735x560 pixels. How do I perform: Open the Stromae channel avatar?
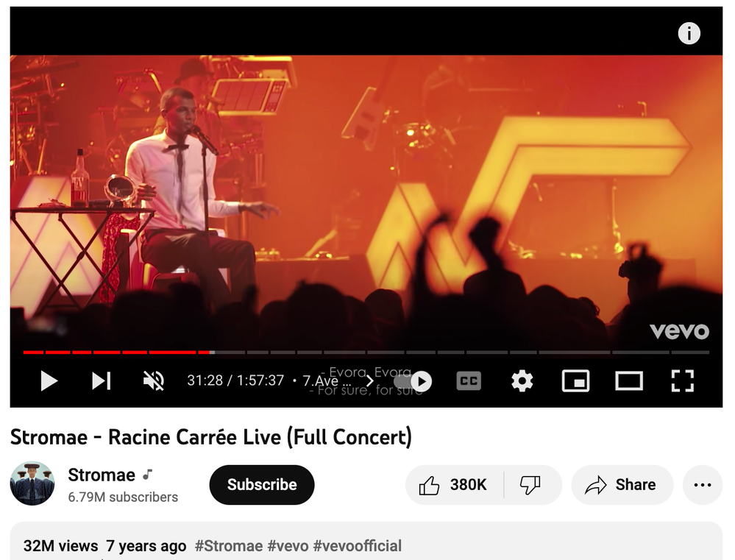[32, 483]
